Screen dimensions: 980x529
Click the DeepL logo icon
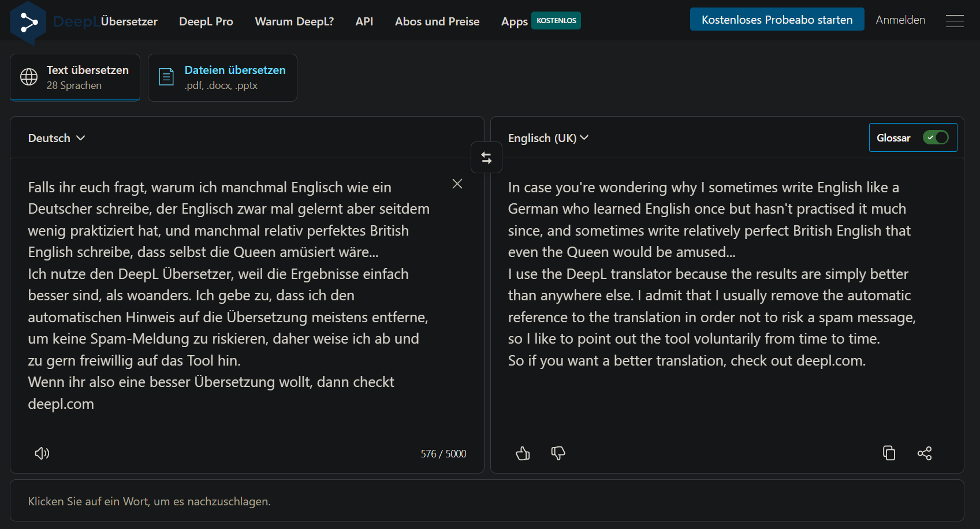coord(28,23)
